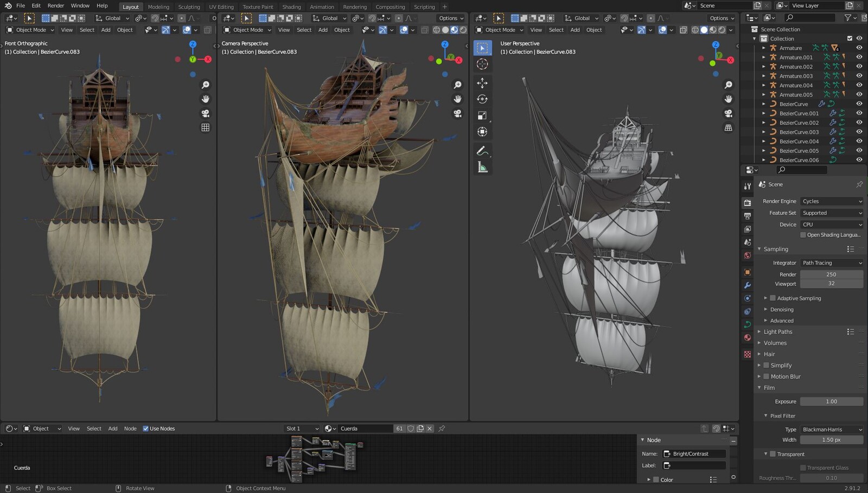Image resolution: width=868 pixels, height=493 pixels.
Task: Hide Armature.003 with its eye icon
Action: tap(859, 76)
